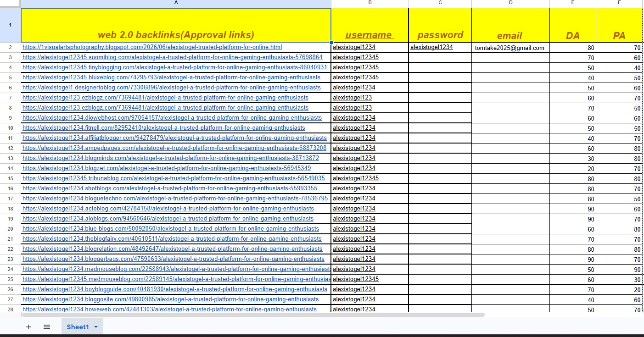The image size is (644, 337).
Task: Open the aioblogs.com link
Action: tap(168, 219)
